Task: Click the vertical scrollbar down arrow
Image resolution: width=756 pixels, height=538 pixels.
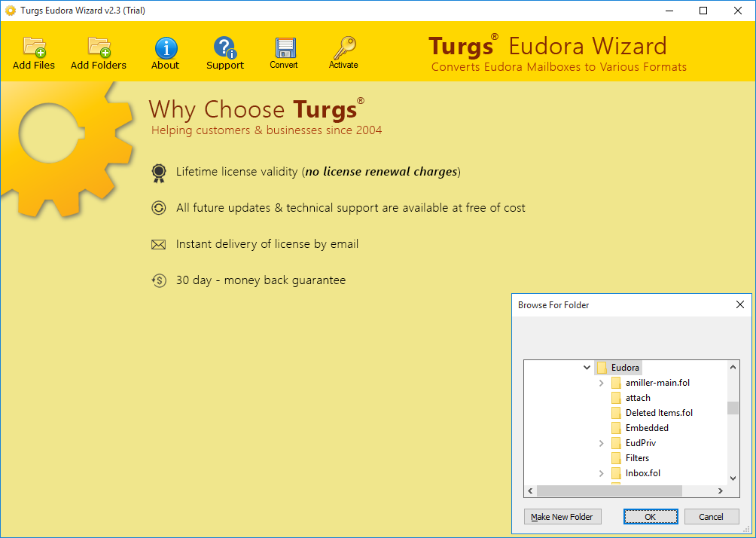Action: 733,478
